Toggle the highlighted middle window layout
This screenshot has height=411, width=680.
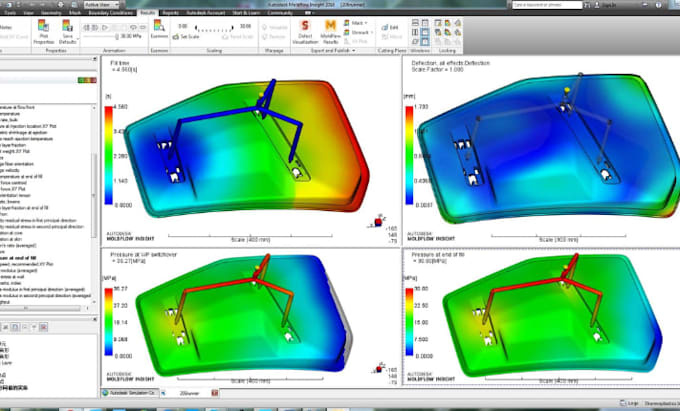[425, 33]
